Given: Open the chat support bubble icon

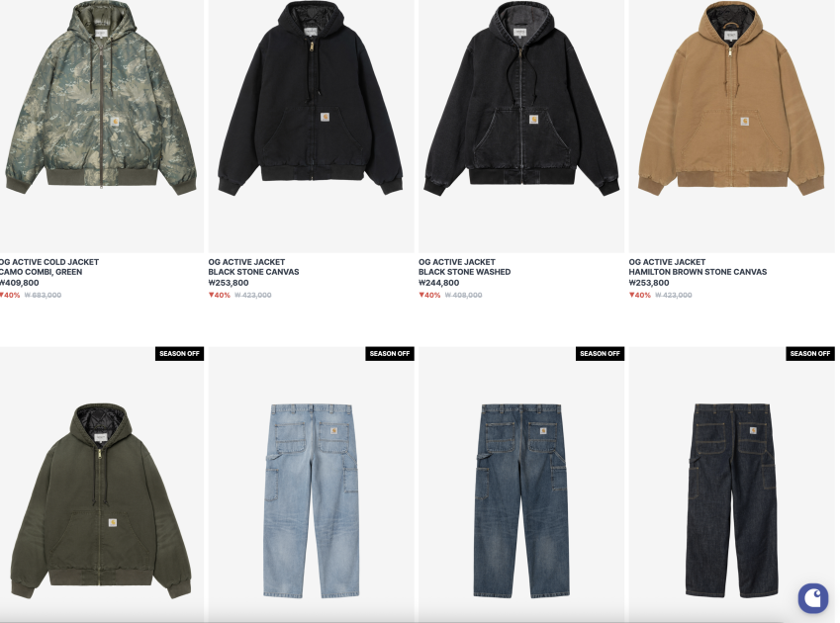Looking at the screenshot, I should click(812, 597).
